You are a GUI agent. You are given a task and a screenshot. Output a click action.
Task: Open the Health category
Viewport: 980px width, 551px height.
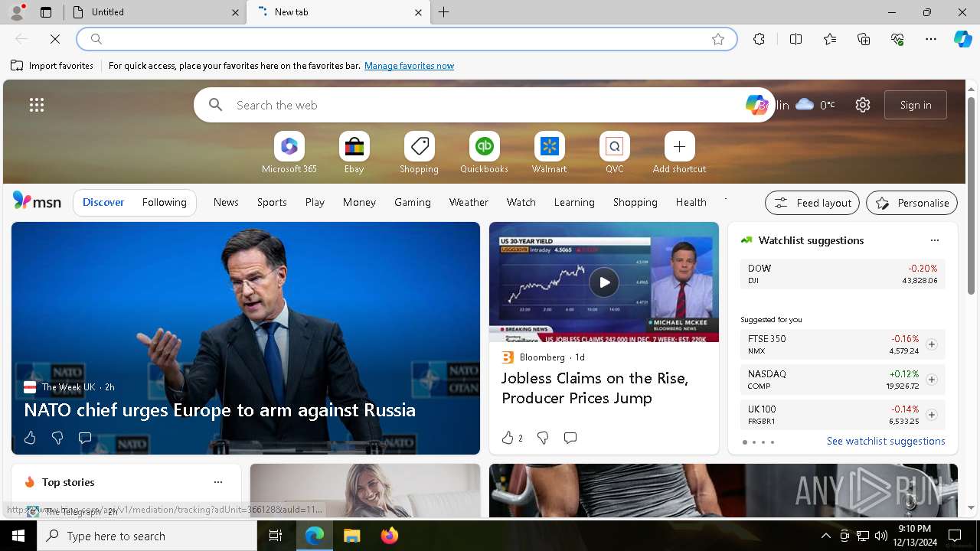tap(691, 202)
